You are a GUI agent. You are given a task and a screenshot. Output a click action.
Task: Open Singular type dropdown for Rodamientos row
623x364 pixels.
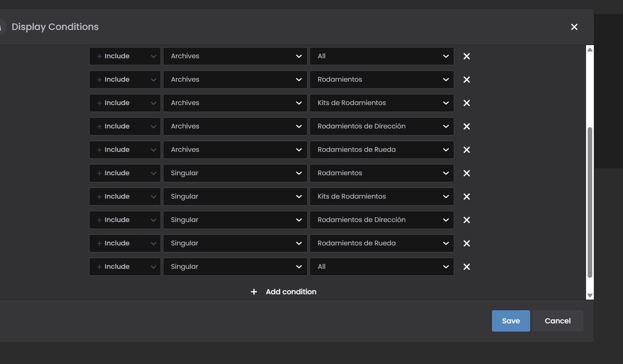pyautogui.click(x=235, y=173)
